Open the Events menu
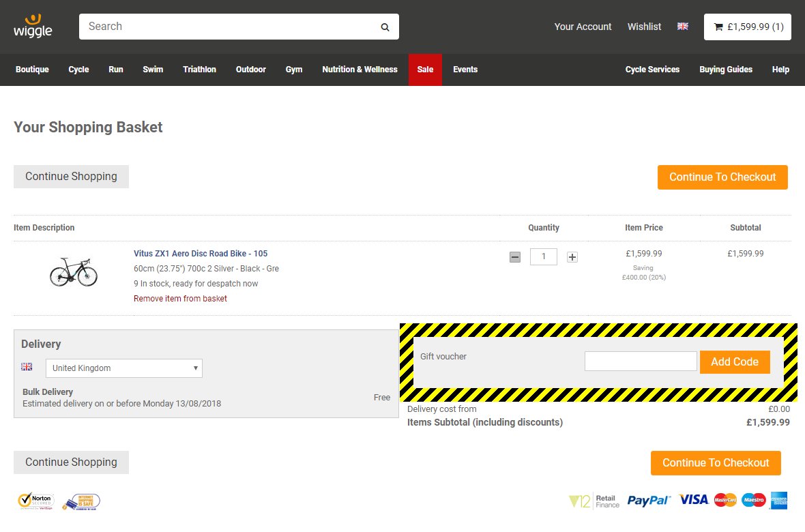The width and height of the screenshot is (805, 532). click(465, 70)
